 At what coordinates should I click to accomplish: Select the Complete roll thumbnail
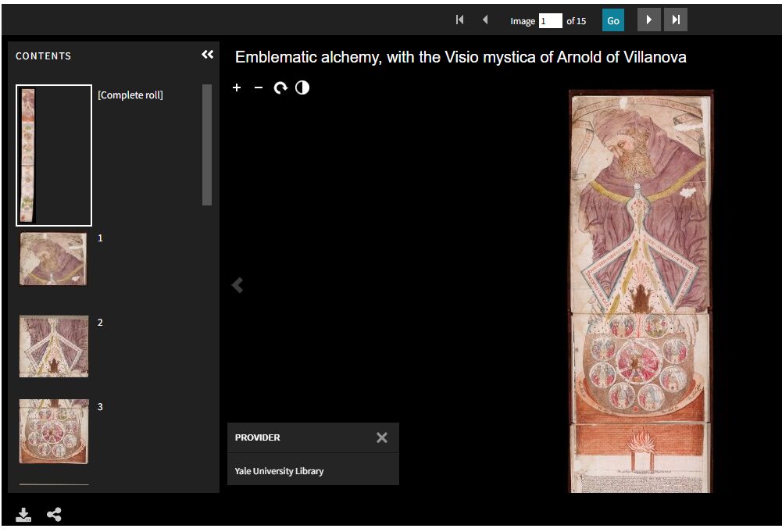click(x=54, y=155)
